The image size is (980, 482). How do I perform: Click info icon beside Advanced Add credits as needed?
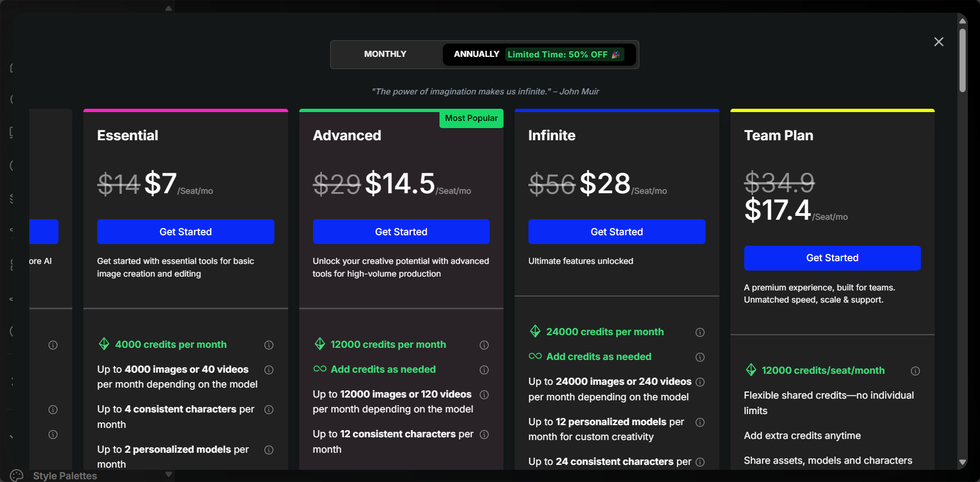pyautogui.click(x=484, y=370)
